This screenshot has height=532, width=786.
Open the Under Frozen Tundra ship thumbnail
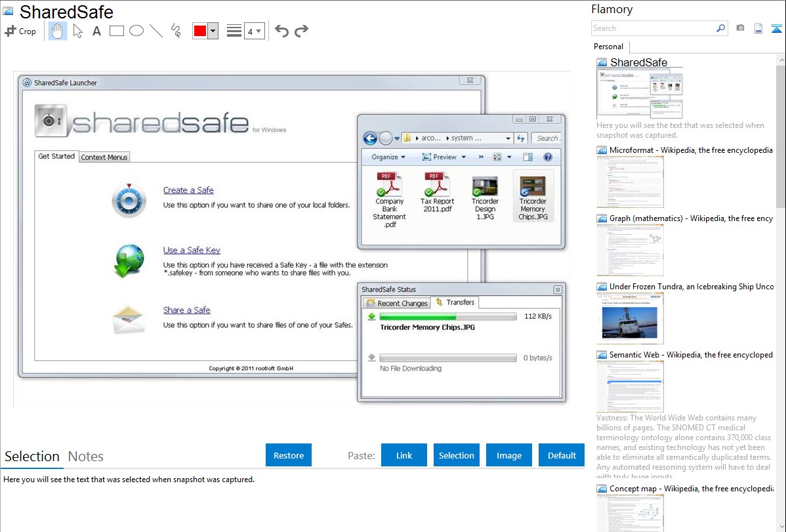click(630, 318)
